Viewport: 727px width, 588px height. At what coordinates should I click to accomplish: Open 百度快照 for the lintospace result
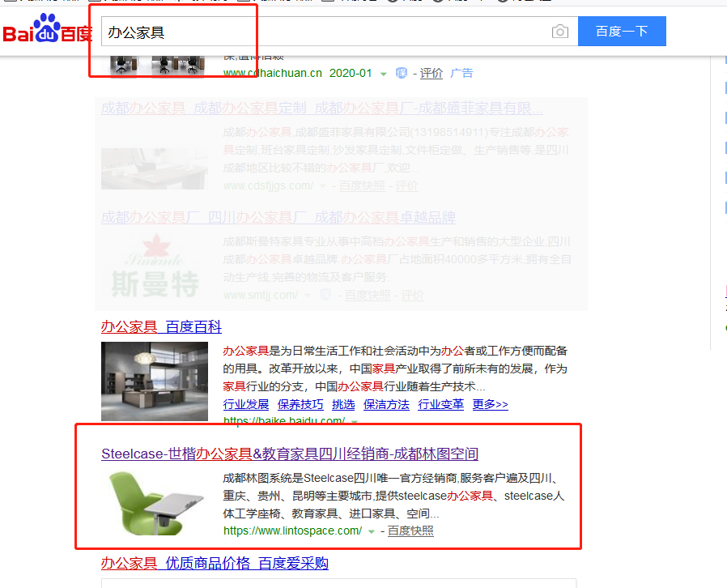[410, 531]
